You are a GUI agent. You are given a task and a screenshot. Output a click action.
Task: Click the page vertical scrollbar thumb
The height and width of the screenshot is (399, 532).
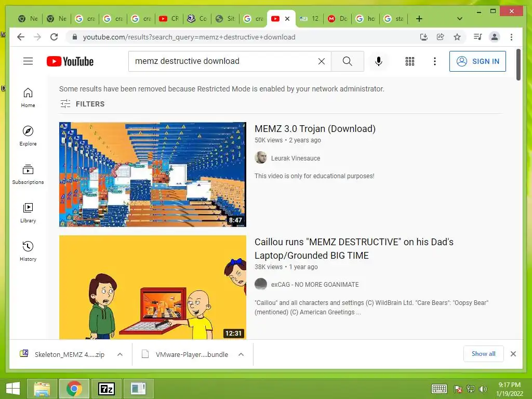[518, 64]
